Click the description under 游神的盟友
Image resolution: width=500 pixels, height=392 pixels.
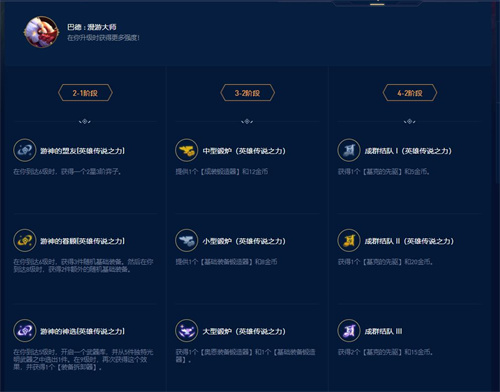click(68, 172)
